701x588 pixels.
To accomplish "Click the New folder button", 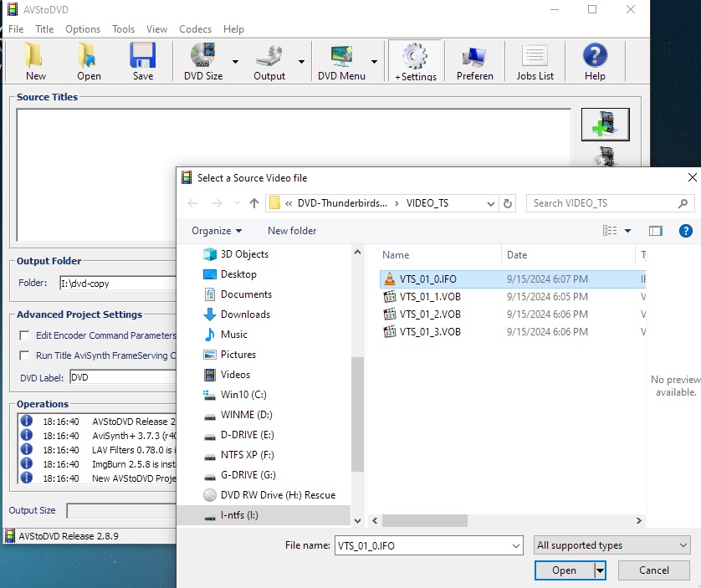I will (292, 231).
